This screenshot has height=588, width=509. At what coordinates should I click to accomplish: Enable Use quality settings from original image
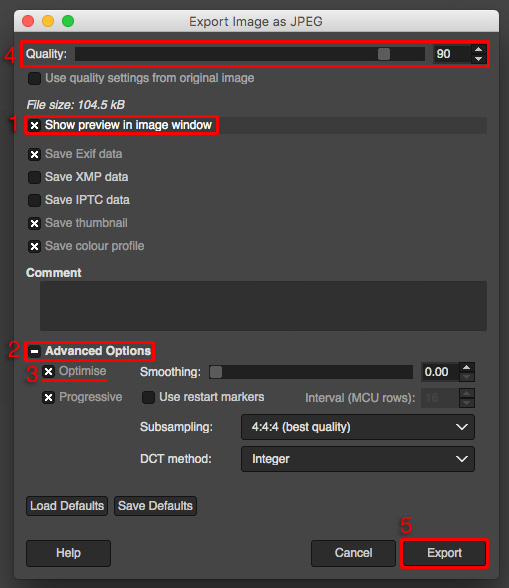(35, 78)
